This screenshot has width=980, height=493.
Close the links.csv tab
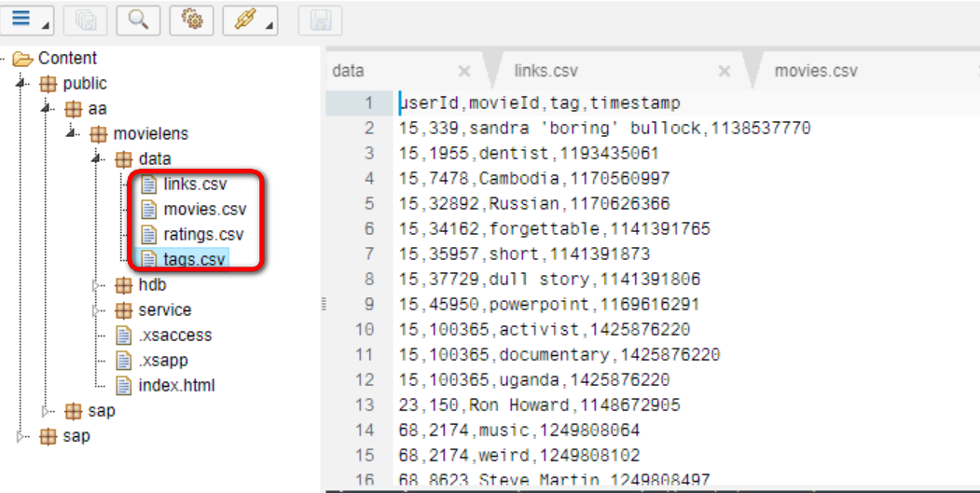click(725, 71)
